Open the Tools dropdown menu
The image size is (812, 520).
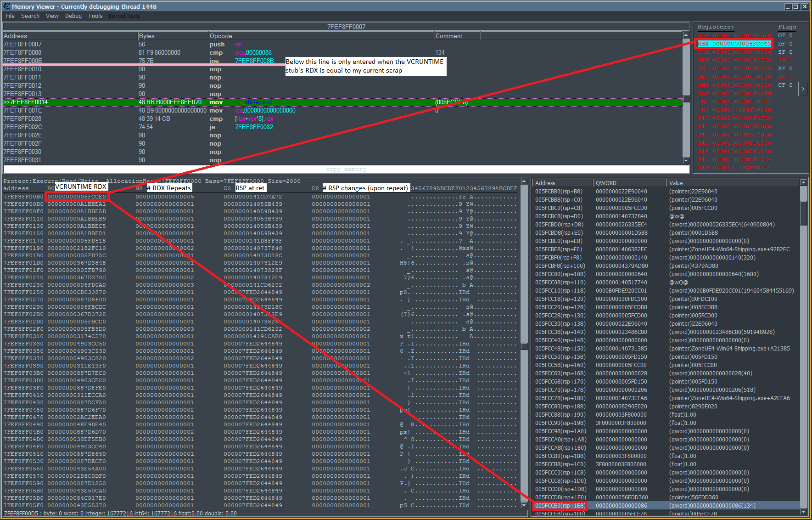[95, 16]
